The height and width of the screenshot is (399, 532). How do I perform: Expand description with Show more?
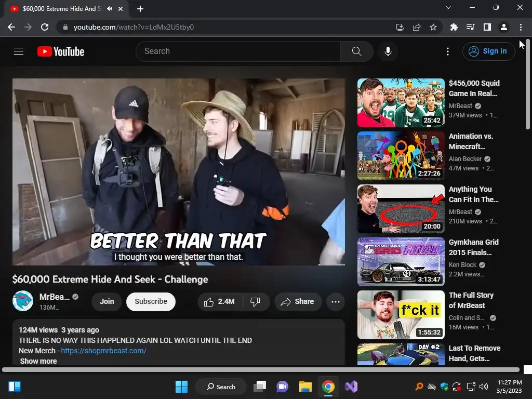[x=38, y=361]
